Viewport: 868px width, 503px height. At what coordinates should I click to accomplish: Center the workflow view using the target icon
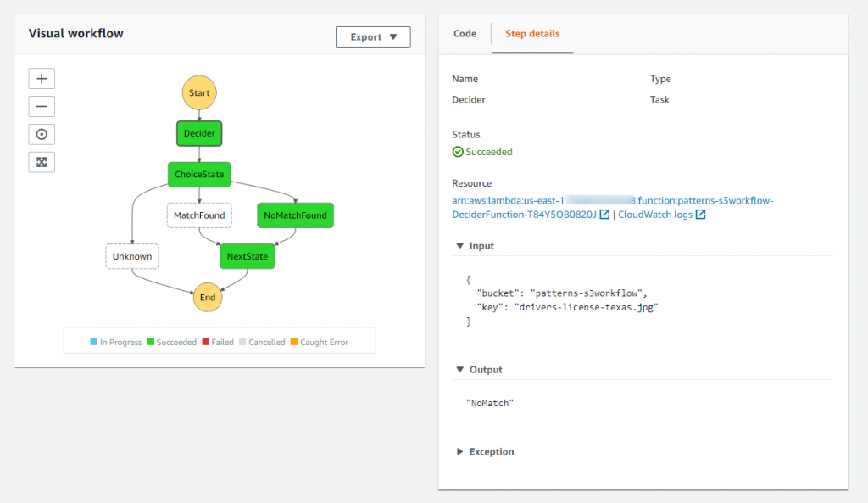[x=41, y=134]
